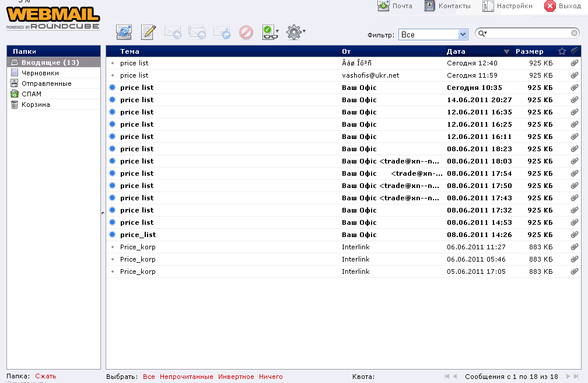This screenshot has height=383, width=588.
Task: Sort messages by the Дата column
Action: point(456,51)
